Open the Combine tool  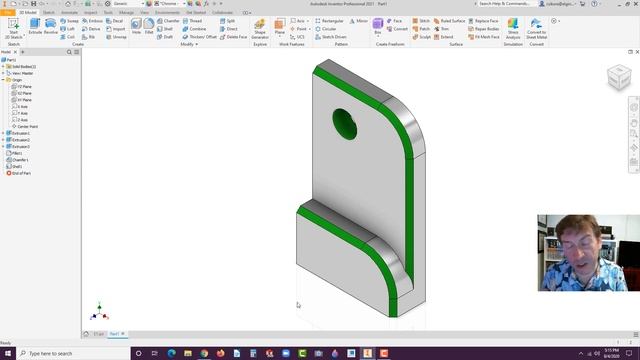pyautogui.click(x=194, y=29)
